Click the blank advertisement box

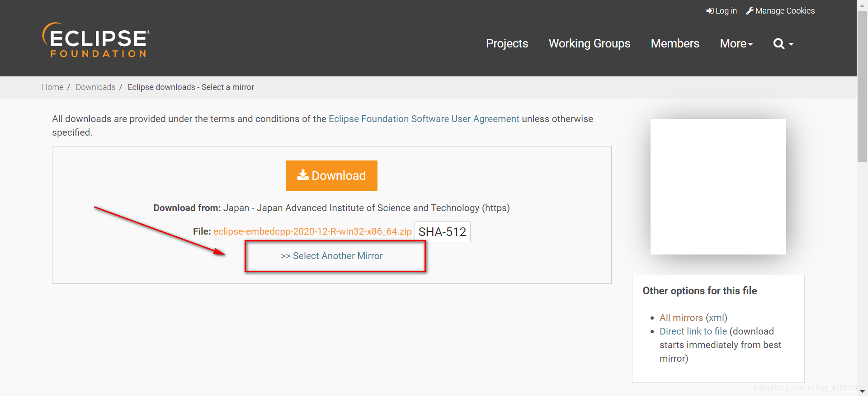tap(718, 187)
